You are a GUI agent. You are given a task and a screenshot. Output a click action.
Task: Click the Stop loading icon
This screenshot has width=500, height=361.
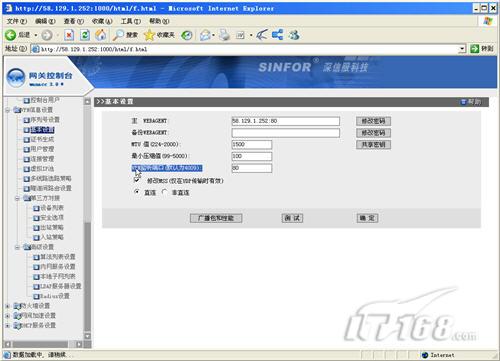(x=69, y=35)
